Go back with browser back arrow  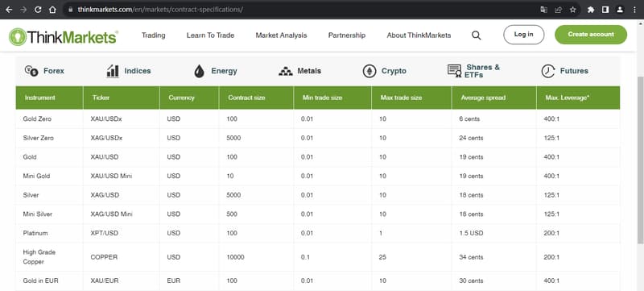pos(9,10)
